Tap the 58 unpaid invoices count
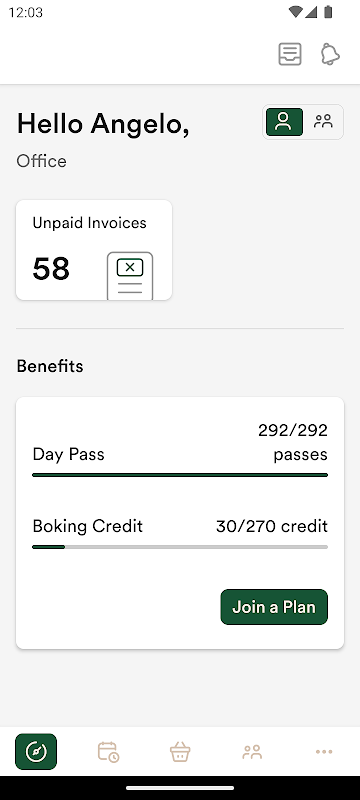Viewport: 360px width, 800px height. 51,269
